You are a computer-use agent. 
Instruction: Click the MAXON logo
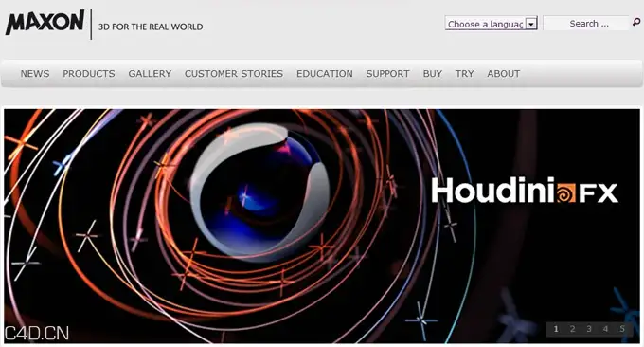[45, 23]
